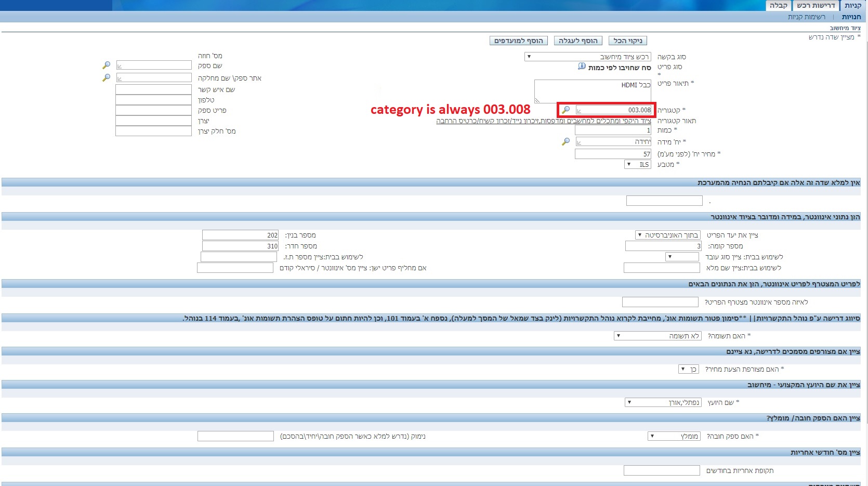This screenshot has height=486, width=868.
Task: Open unit of measure lookup magnifier
Action: tap(566, 141)
